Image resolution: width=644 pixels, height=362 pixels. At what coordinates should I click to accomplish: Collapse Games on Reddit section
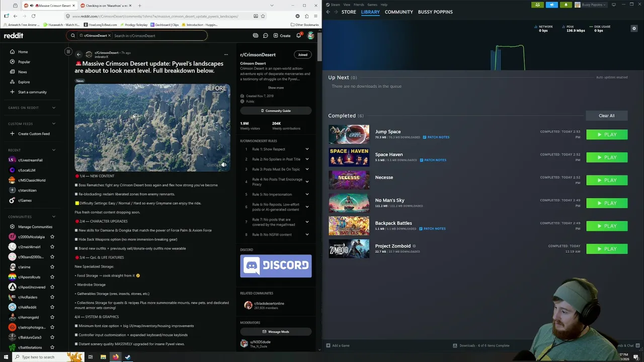pyautogui.click(x=54, y=108)
